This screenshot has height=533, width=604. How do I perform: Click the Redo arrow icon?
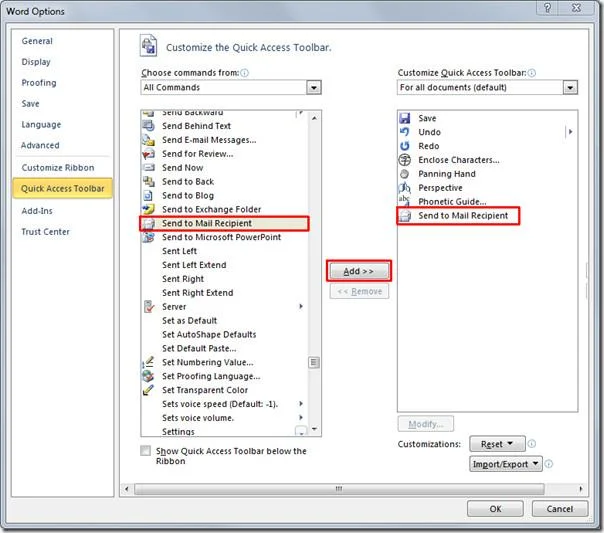404,146
